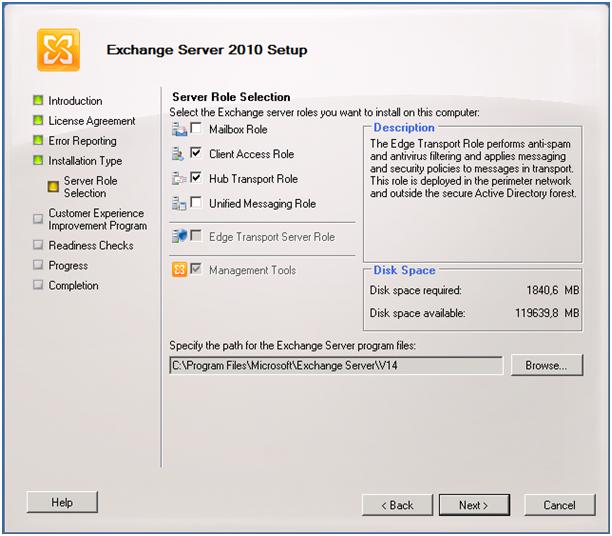This screenshot has width=612, height=536.
Task: Click the Client Access Role icon
Action: point(178,154)
